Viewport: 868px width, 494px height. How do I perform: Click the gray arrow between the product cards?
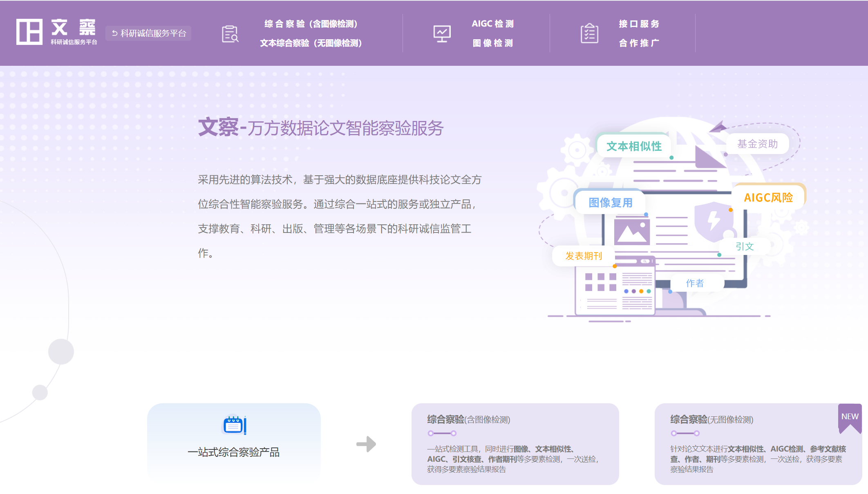click(367, 444)
